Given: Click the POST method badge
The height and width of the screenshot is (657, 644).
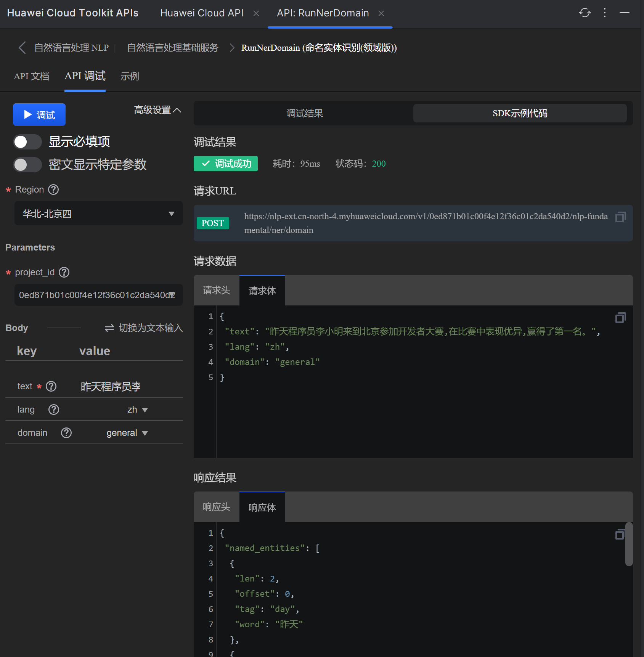Looking at the screenshot, I should 213,223.
